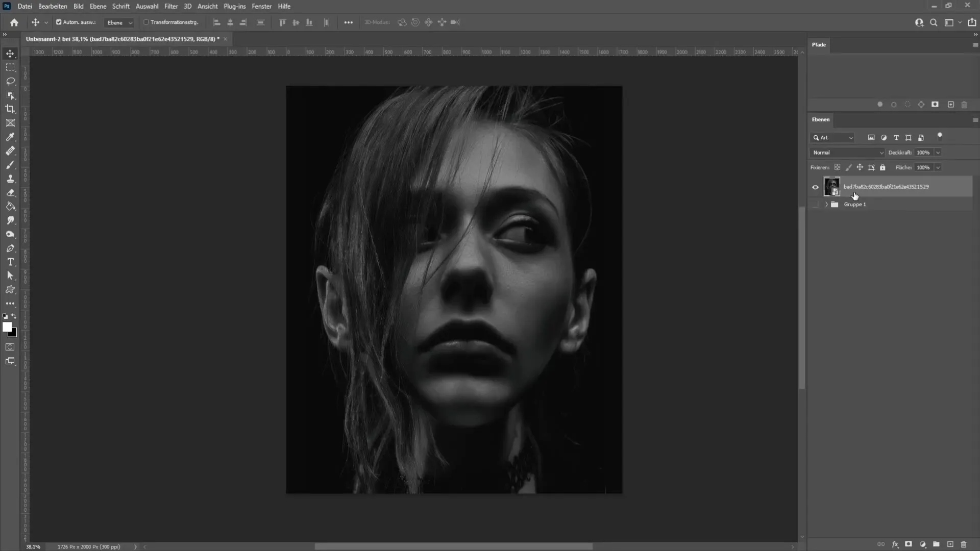Select the Type tool in toolbar
The width and height of the screenshot is (980, 551).
click(x=10, y=262)
